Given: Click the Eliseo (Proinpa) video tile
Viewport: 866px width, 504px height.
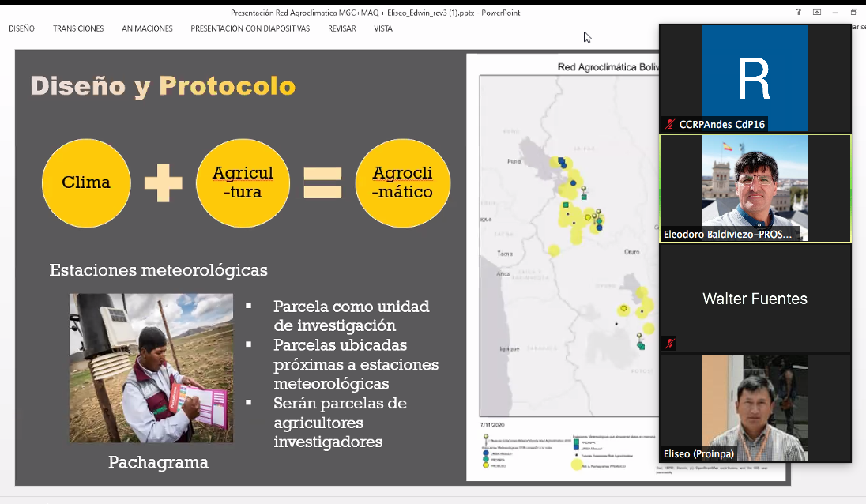Looking at the screenshot, I should click(755, 408).
